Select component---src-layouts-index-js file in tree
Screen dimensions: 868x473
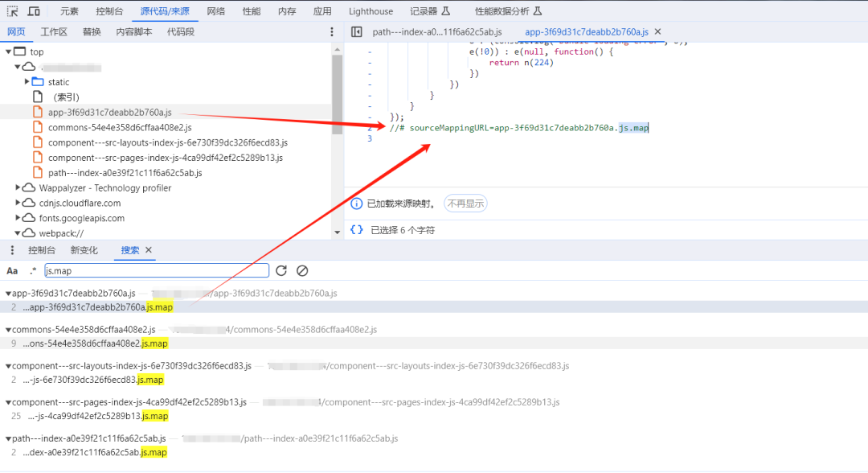(x=166, y=142)
